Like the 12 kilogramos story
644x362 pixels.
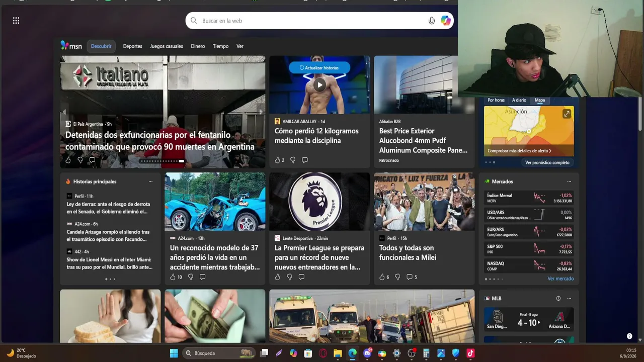(x=277, y=160)
